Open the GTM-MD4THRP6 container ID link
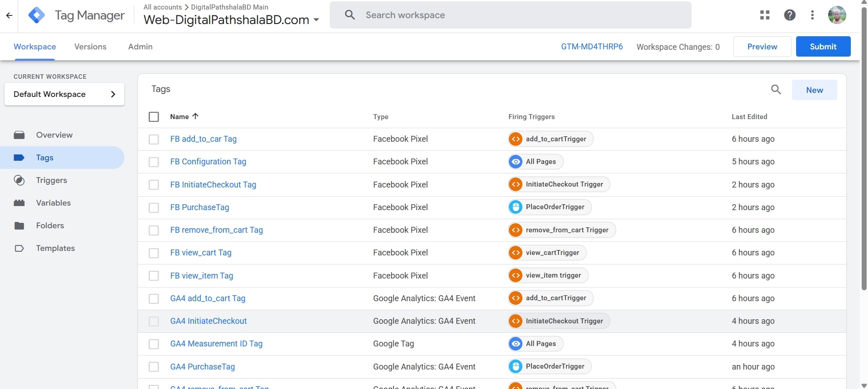Screen dimensions: 868x389 tap(592, 47)
